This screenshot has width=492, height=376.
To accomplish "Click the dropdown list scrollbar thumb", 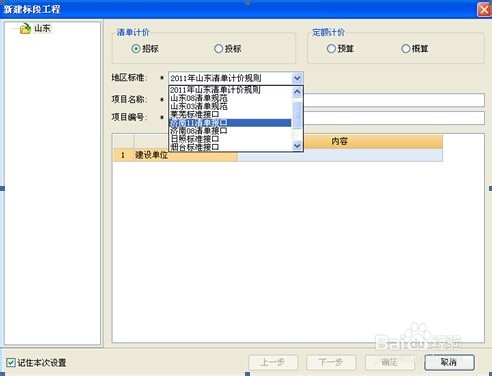I will tap(297, 115).
